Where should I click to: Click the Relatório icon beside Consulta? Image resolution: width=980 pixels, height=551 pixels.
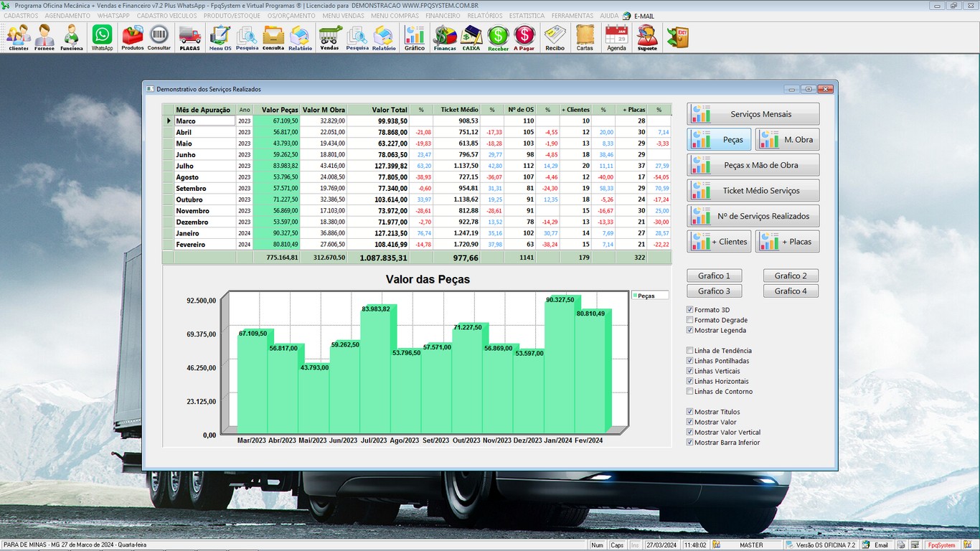(300, 37)
